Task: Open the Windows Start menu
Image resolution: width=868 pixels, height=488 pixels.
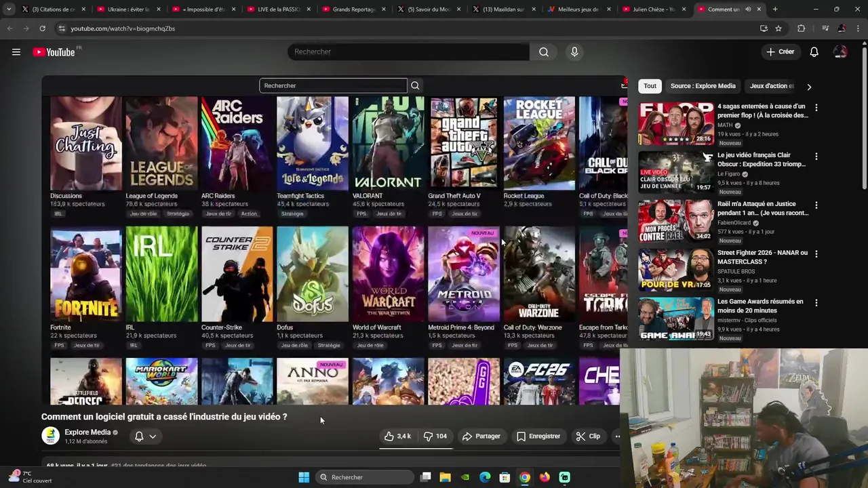Action: [304, 477]
